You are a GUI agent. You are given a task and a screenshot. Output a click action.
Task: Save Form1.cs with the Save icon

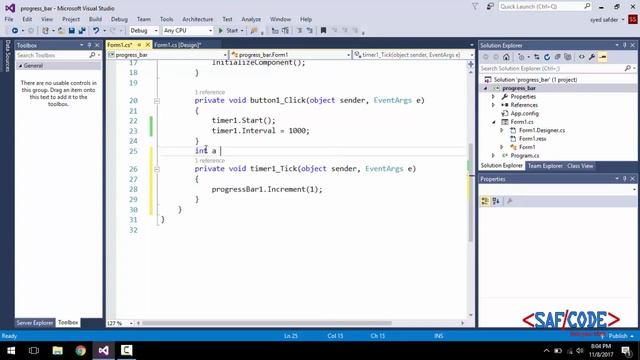pos(71,31)
